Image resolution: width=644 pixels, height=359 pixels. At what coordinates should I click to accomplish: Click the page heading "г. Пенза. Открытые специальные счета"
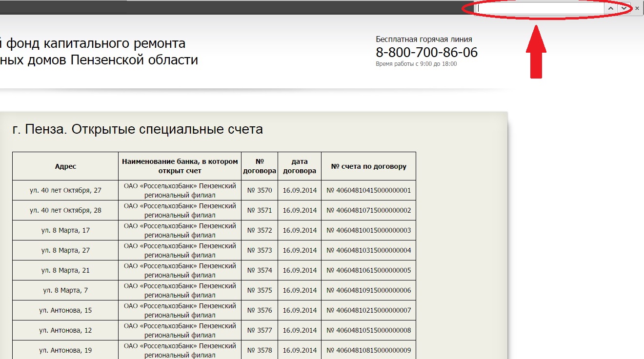[x=138, y=129]
